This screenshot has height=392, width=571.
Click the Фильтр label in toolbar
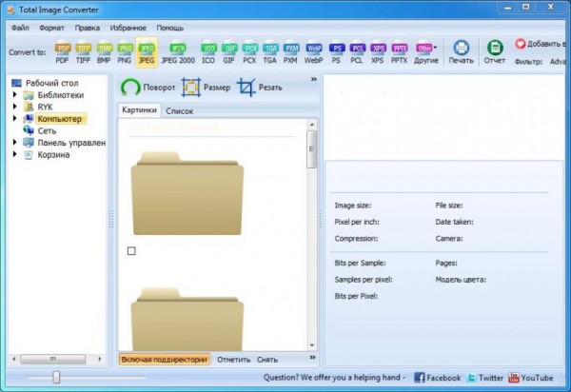pyautogui.click(x=528, y=62)
